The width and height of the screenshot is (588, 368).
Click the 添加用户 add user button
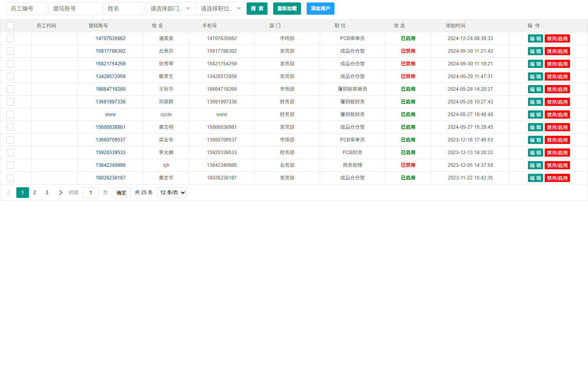point(321,9)
